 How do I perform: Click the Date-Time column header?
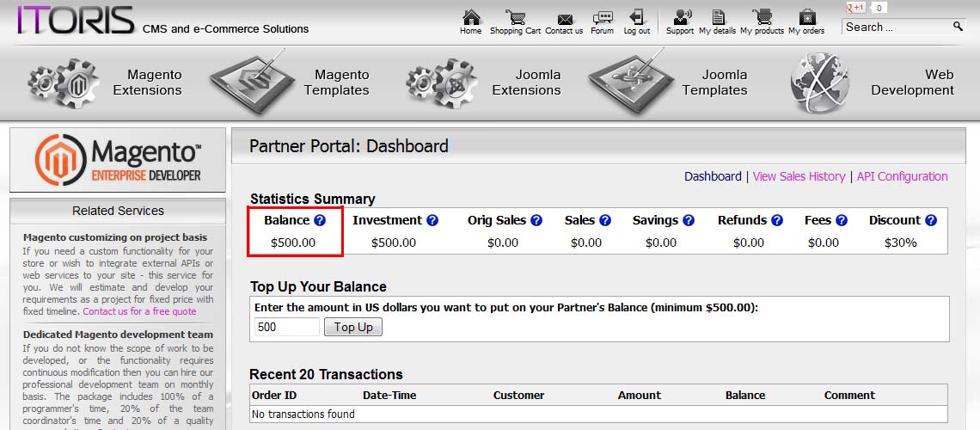(389, 395)
